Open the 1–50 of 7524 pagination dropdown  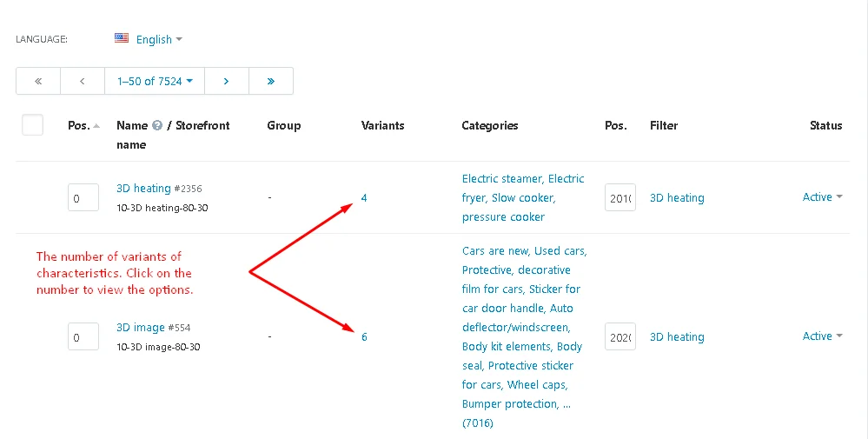coord(154,81)
